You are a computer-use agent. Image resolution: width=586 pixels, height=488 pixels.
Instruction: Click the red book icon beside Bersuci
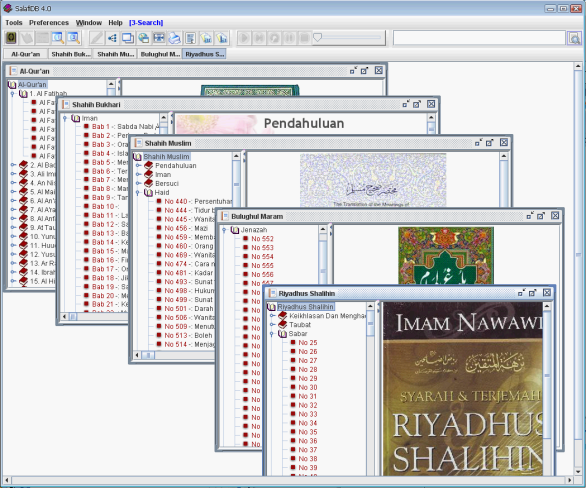(149, 183)
